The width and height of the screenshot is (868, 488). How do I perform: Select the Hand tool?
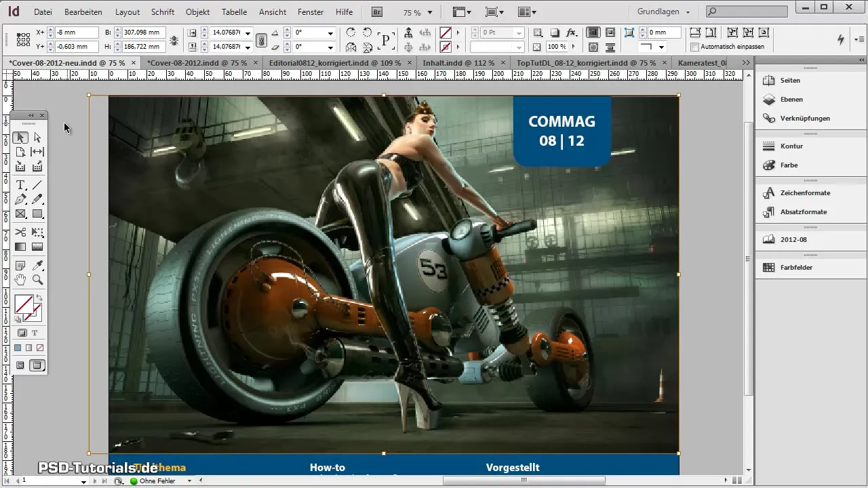tap(20, 279)
